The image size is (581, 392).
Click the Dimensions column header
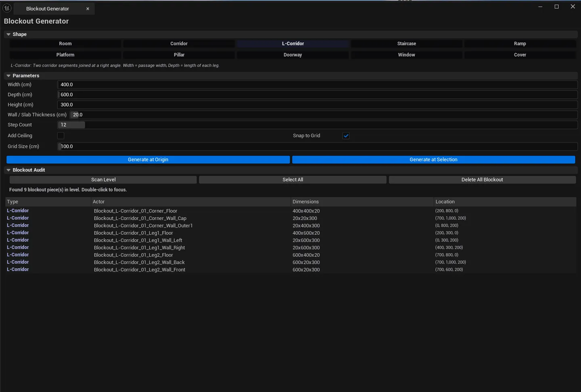coord(362,202)
